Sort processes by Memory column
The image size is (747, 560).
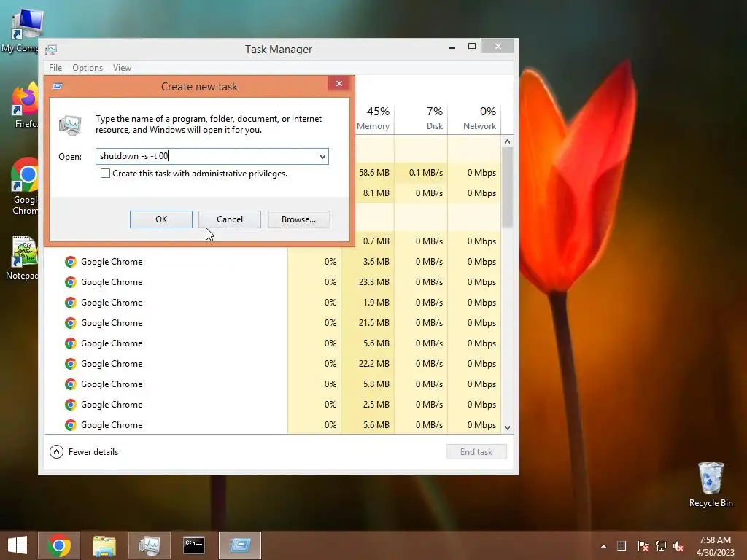375,117
